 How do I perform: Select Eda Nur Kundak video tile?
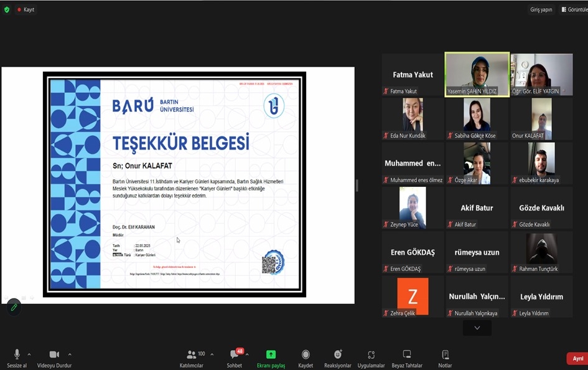coord(413,119)
